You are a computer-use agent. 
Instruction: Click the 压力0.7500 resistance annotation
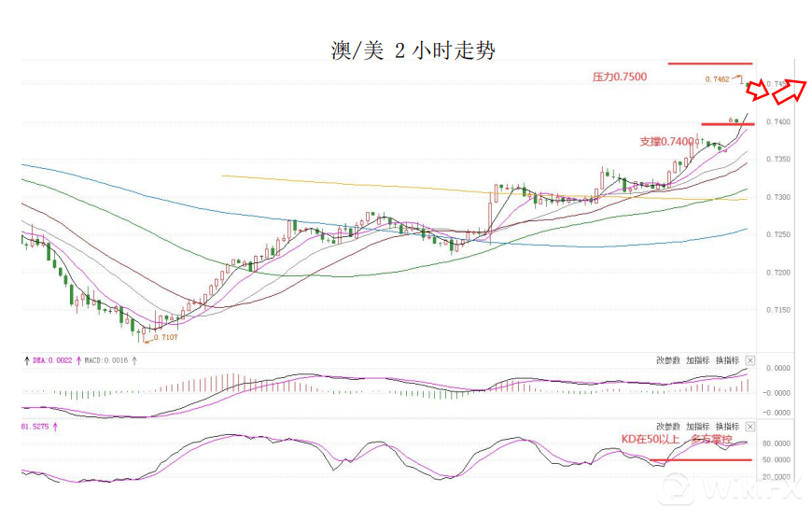click(x=619, y=77)
